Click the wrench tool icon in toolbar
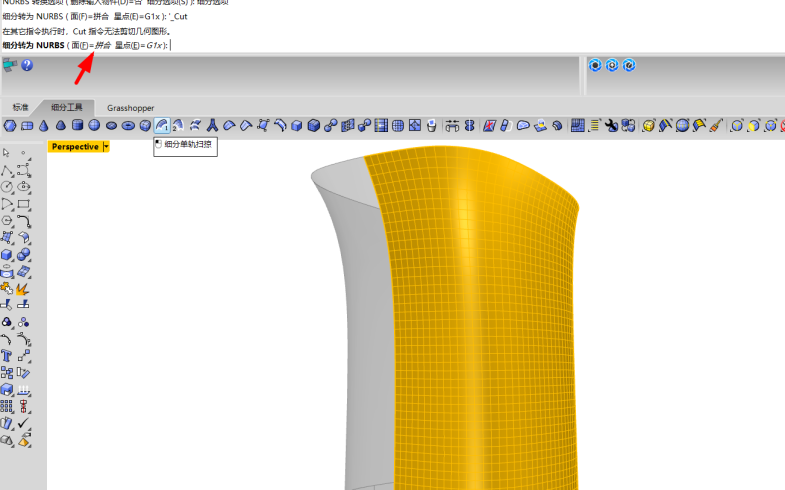The image size is (785, 490). pyautogui.click(x=611, y=125)
